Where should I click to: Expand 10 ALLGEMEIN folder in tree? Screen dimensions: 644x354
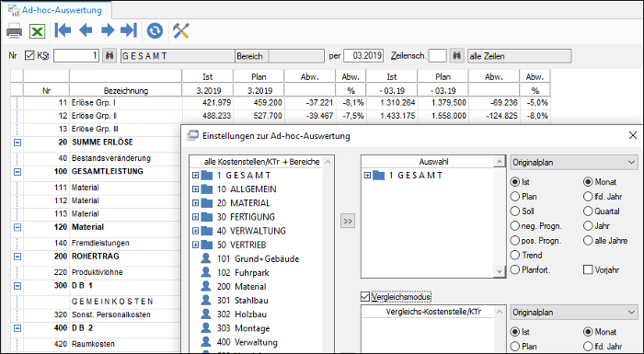(195, 189)
